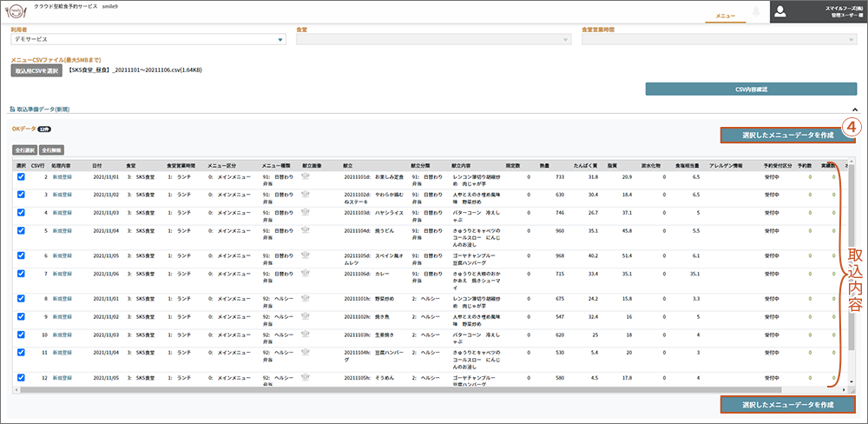Click the dish image icon in CSV row 6

click(305, 255)
